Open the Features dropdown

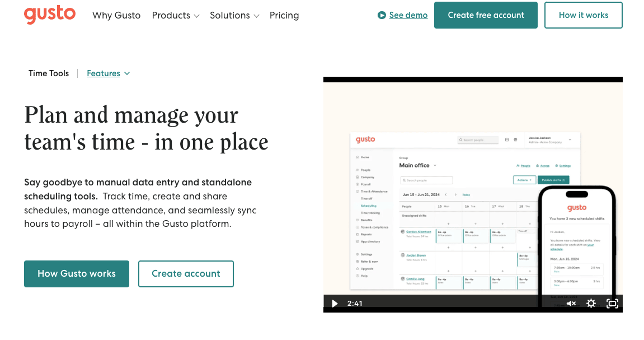pos(108,73)
